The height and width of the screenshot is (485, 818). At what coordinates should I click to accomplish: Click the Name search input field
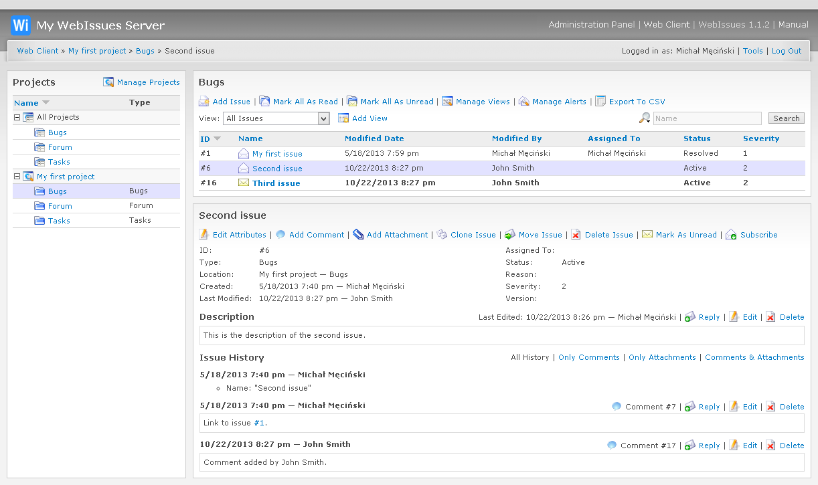[707, 118]
